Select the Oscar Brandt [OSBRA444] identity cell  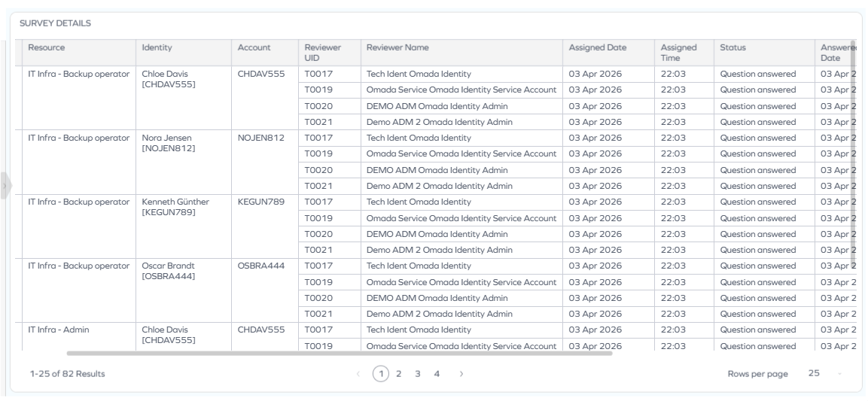pos(183,290)
